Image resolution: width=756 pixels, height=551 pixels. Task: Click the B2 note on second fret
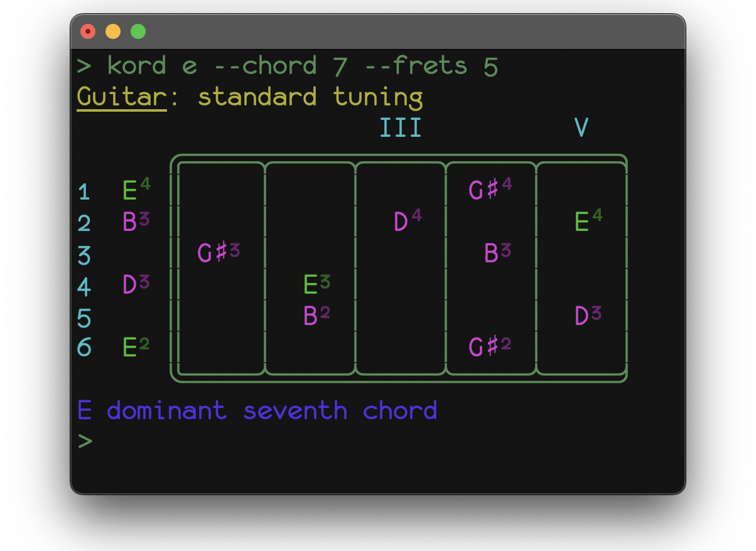click(x=316, y=316)
